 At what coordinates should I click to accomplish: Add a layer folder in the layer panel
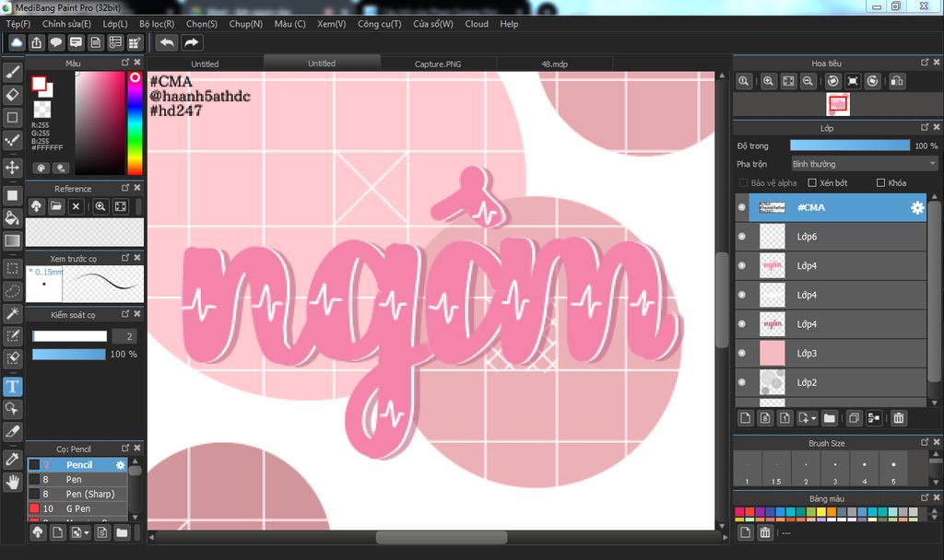(830, 418)
